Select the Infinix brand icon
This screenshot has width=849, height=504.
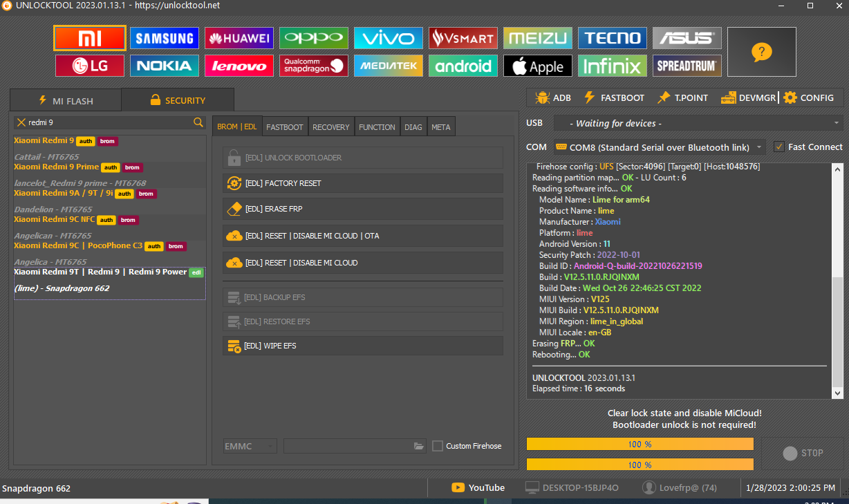(613, 66)
